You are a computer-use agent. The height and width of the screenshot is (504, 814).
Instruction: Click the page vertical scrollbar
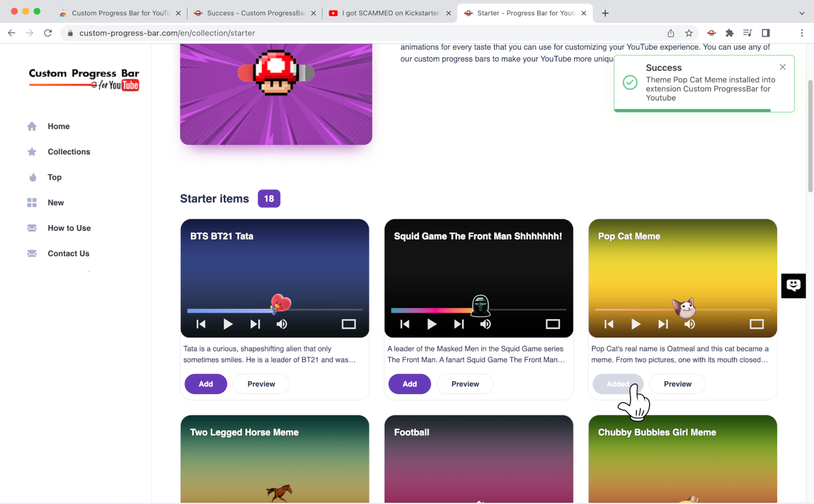[810, 136]
